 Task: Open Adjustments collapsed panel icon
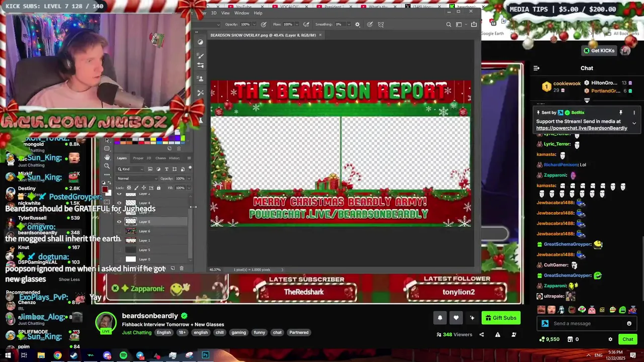click(x=200, y=42)
